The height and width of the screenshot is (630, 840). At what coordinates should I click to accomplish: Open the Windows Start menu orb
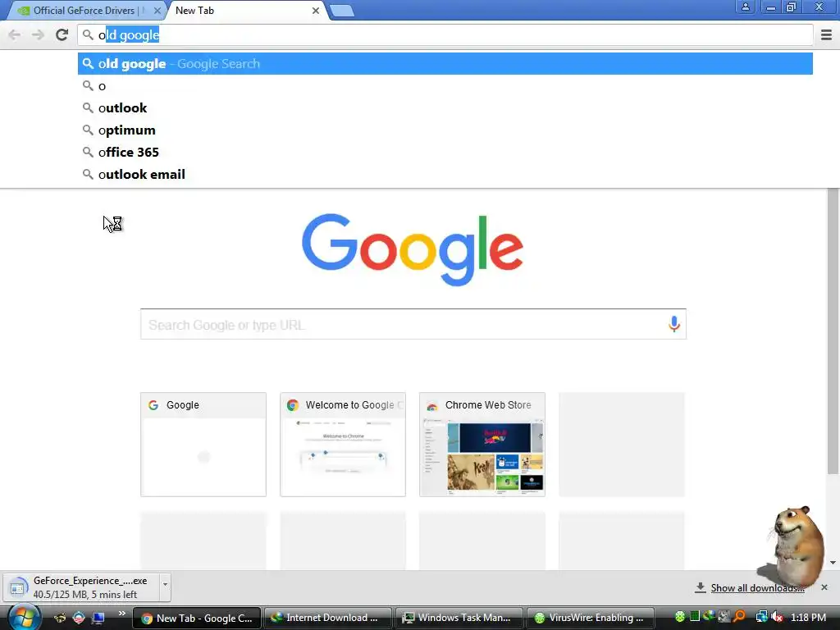pos(24,617)
